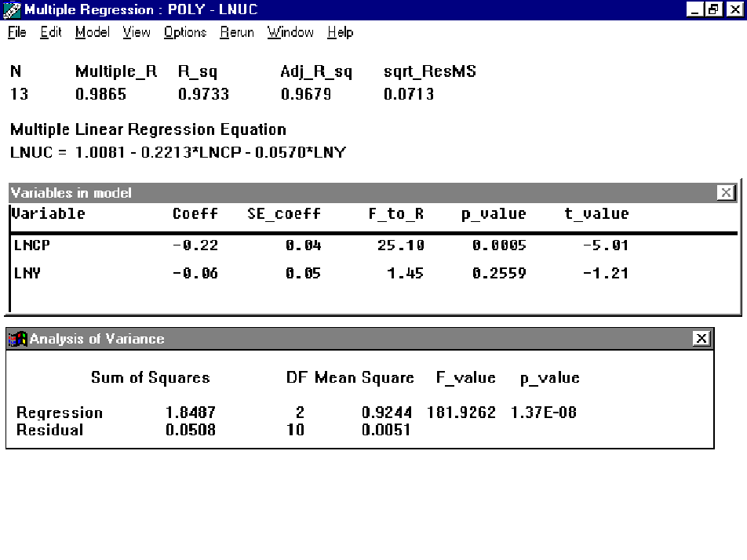Open the Rerun menu
747x560 pixels.
[237, 32]
